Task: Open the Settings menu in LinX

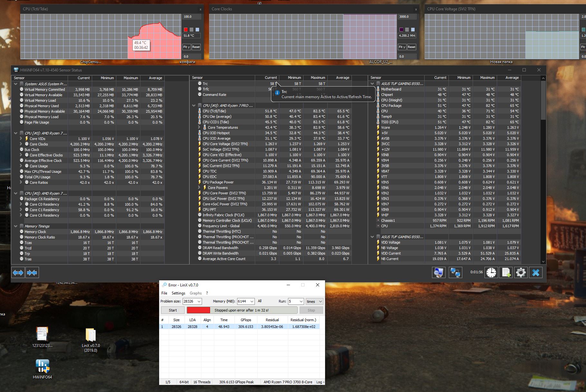Action: pyautogui.click(x=178, y=293)
